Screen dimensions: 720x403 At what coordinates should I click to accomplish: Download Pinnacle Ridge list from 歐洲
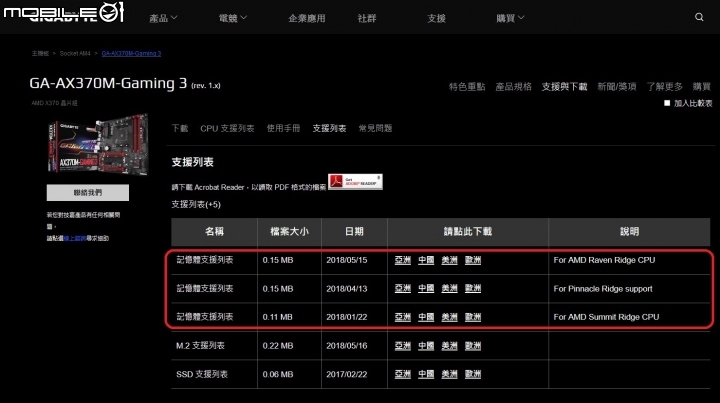[473, 288]
